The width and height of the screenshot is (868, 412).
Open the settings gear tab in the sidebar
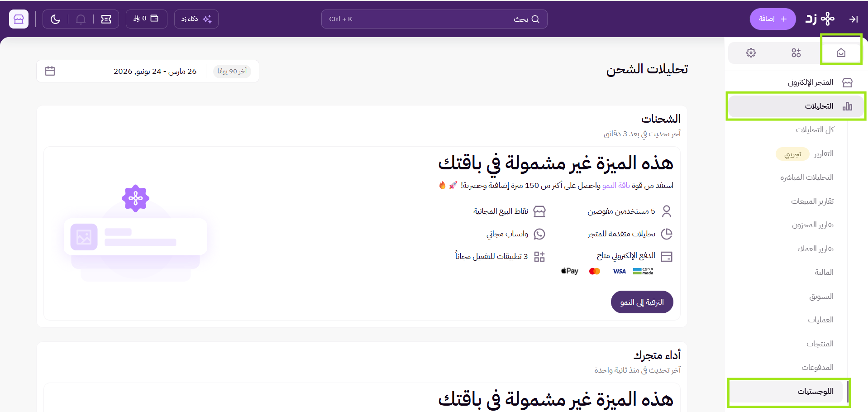[751, 53]
